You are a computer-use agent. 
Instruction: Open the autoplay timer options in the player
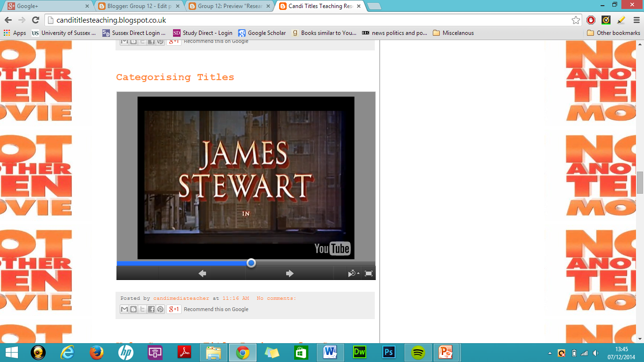(x=353, y=273)
